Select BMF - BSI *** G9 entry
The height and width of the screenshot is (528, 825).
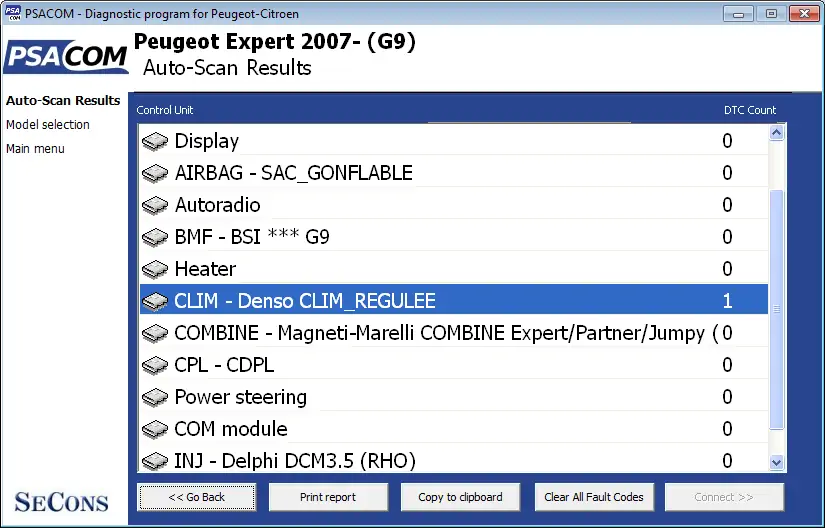click(x=252, y=237)
